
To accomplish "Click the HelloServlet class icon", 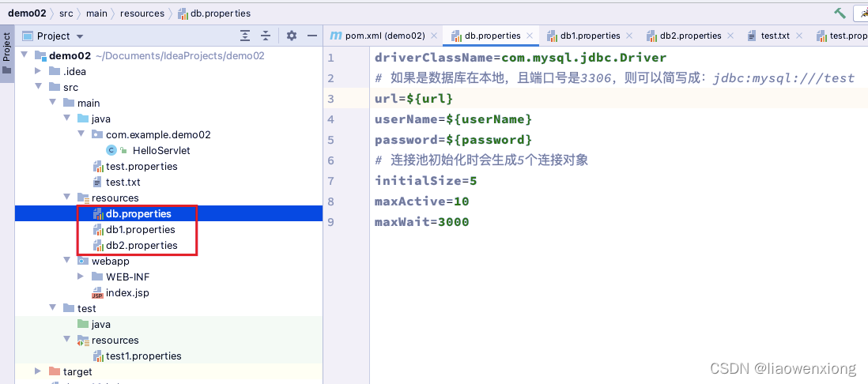I will pos(111,150).
